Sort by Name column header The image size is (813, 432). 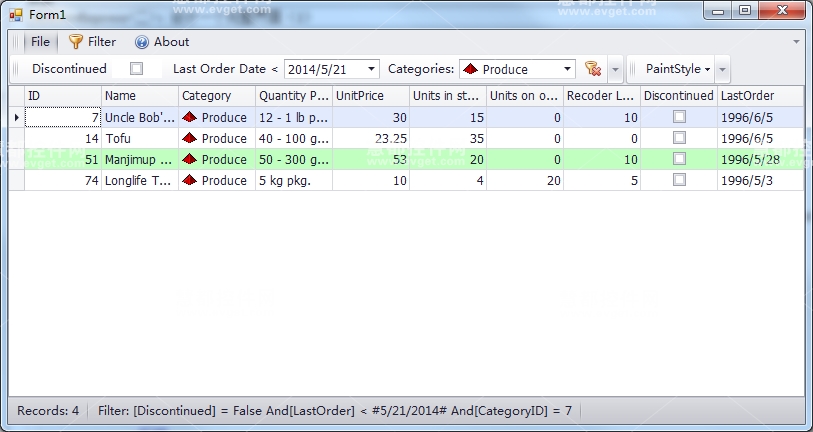point(140,96)
